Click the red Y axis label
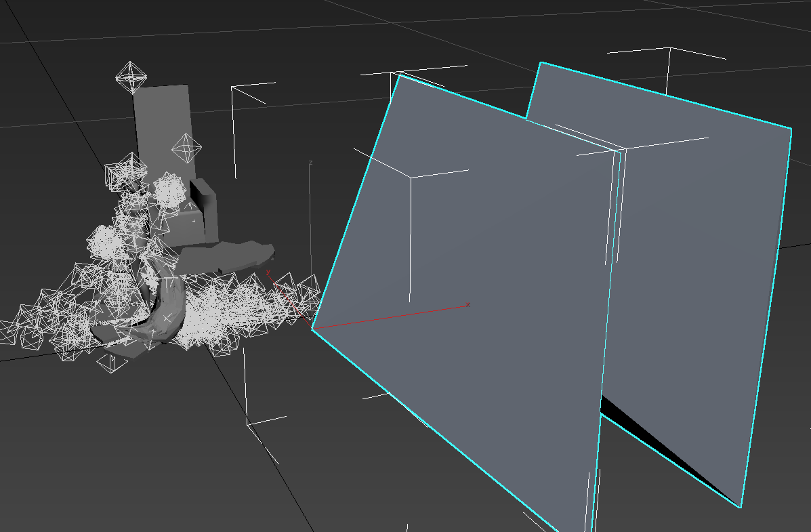Image resolution: width=811 pixels, height=532 pixels. pos(268,272)
